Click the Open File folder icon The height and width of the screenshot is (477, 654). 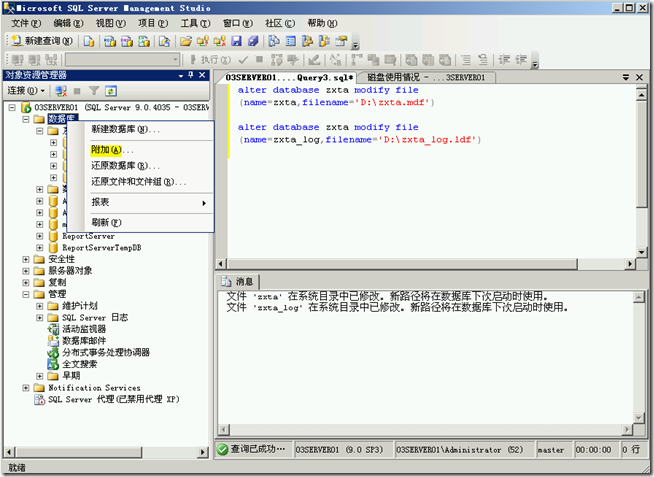pos(186,41)
